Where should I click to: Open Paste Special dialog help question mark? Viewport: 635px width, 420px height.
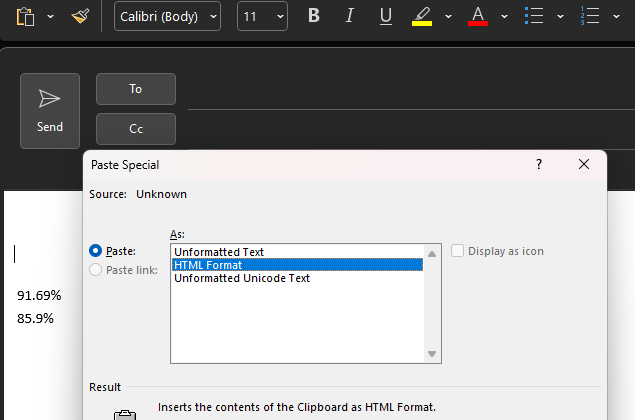pos(539,164)
